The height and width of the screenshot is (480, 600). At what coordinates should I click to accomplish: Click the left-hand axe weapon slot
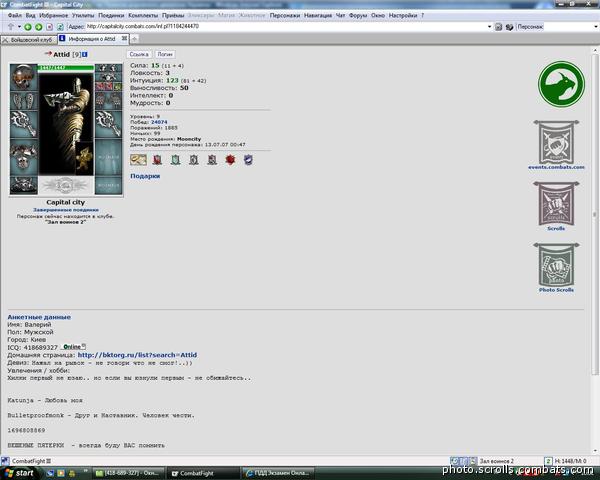click(24, 124)
